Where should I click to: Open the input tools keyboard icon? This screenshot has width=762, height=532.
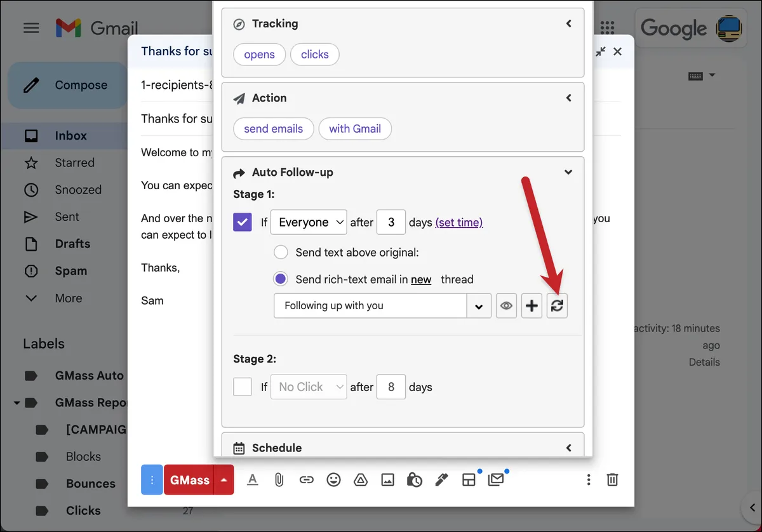click(695, 76)
